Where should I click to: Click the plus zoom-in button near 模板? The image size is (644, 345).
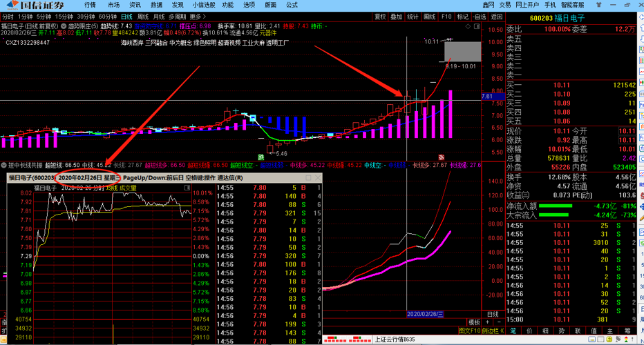[487, 322]
